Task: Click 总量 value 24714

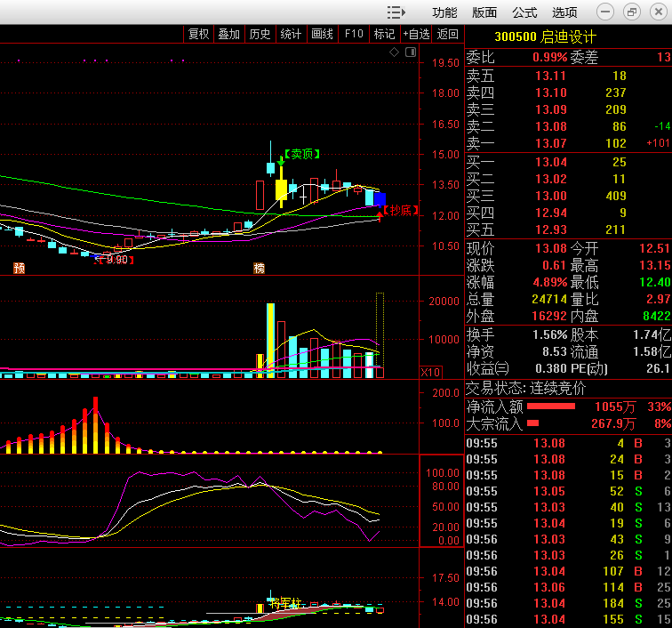Action: tap(549, 299)
